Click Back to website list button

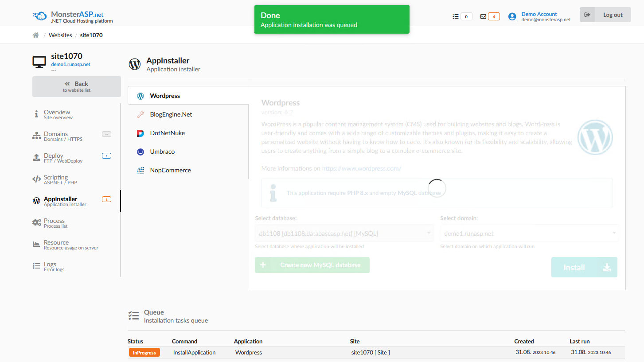tap(77, 86)
